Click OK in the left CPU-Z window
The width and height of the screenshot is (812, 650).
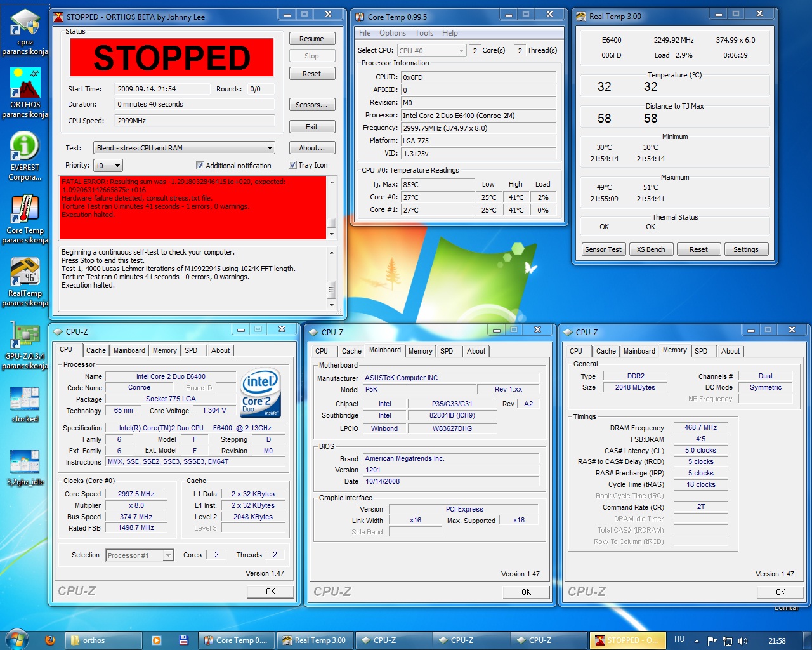click(271, 592)
